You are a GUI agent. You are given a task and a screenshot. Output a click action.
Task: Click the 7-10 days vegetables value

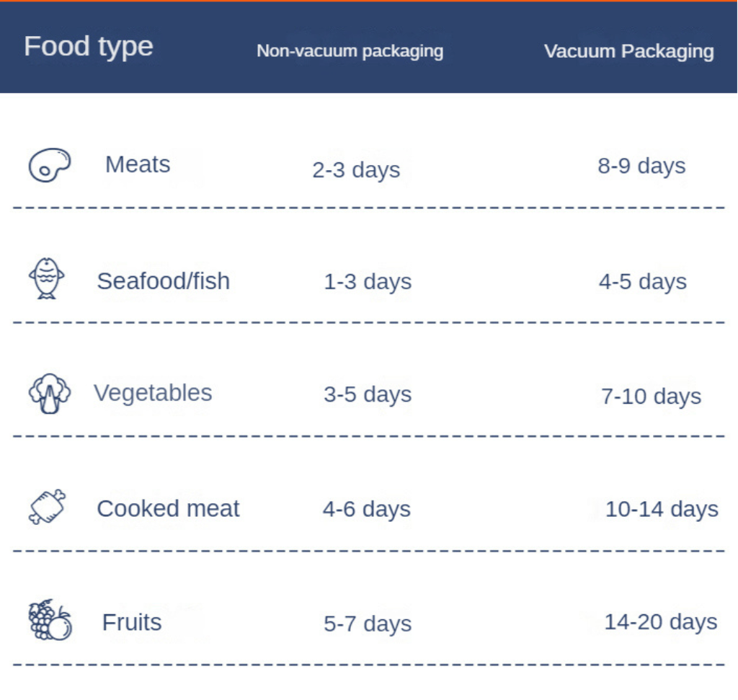[x=651, y=396]
